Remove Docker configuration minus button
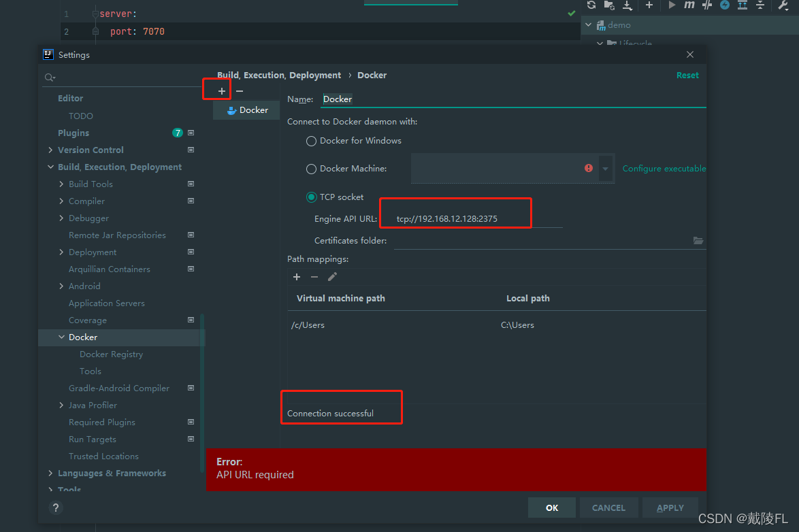The image size is (799, 532). tap(240, 90)
